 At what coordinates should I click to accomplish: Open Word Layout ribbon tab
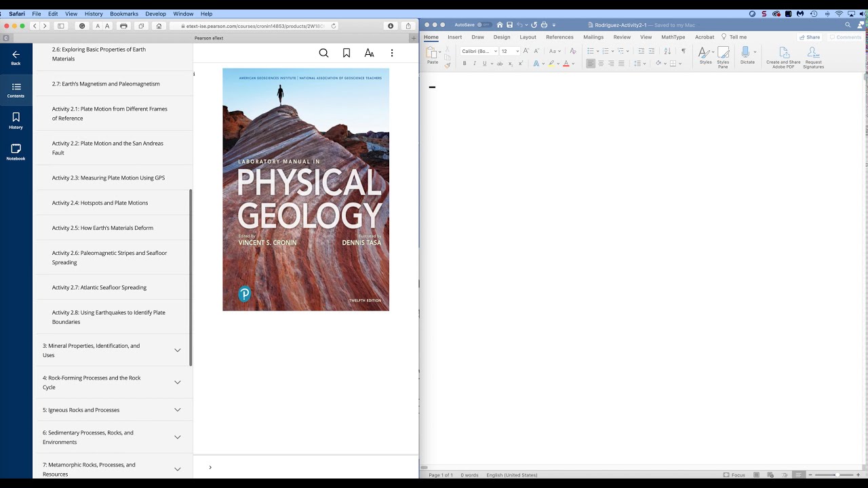coord(528,37)
